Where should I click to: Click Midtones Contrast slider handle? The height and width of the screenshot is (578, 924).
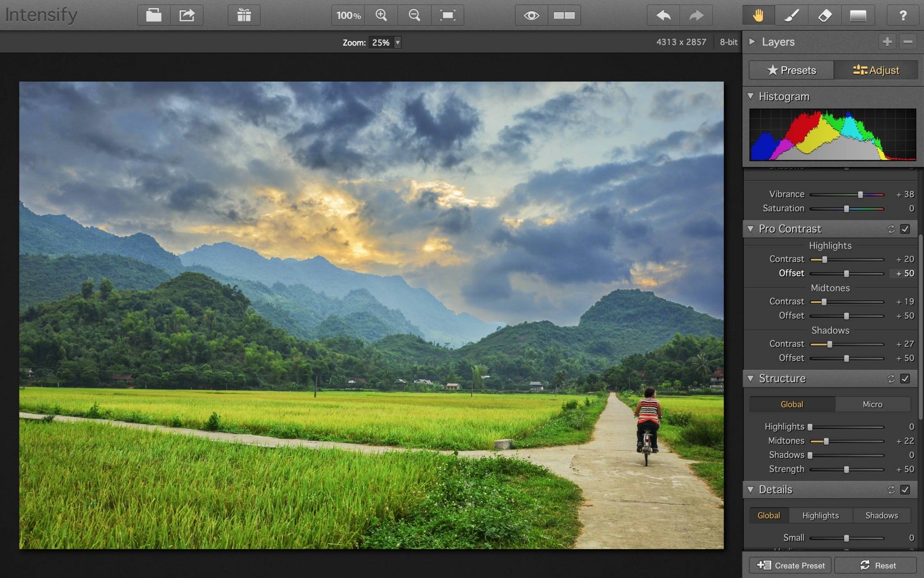(x=824, y=302)
